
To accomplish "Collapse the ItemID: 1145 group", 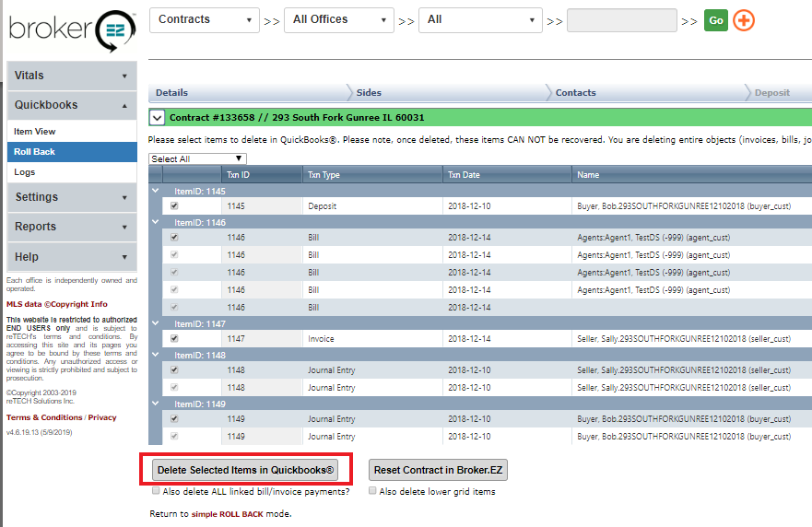I will 155,191.
